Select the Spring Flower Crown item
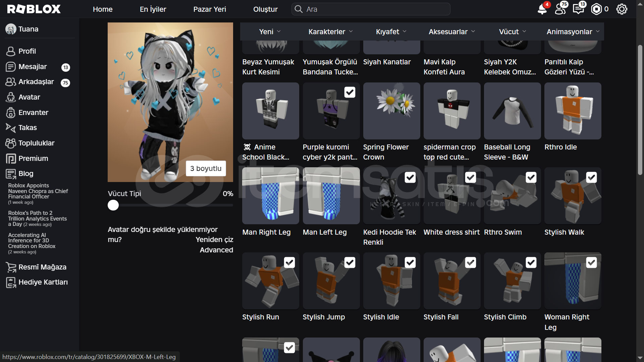The width and height of the screenshot is (644, 362). pos(391,111)
